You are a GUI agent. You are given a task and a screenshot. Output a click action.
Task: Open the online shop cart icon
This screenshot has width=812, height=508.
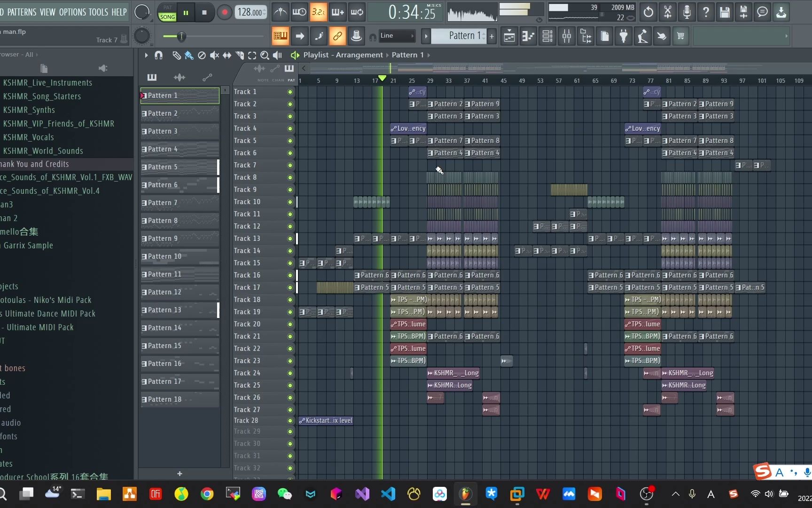[x=680, y=36]
